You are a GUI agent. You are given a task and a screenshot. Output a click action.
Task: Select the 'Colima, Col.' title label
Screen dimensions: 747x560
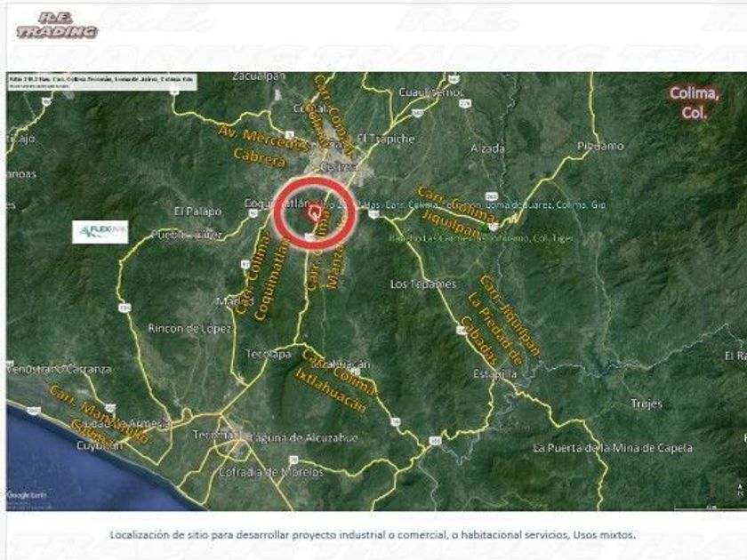point(694,103)
